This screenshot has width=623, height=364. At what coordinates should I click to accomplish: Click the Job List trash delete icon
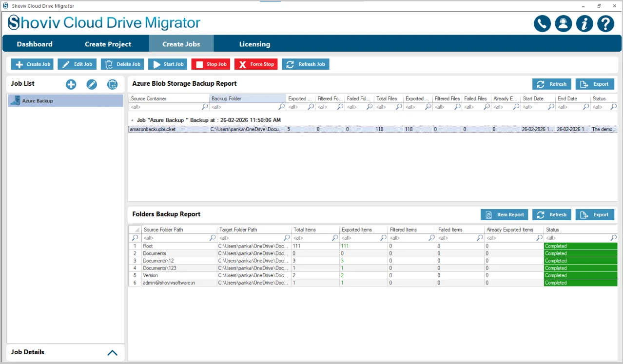(113, 84)
